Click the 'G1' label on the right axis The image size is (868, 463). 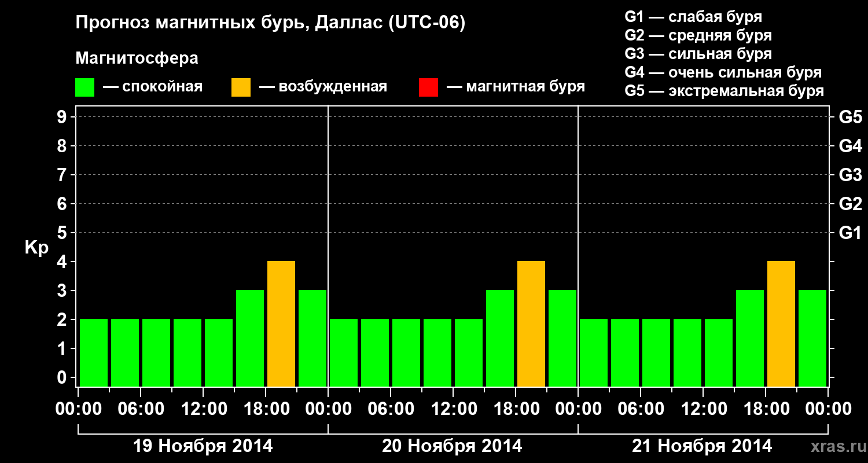851,233
